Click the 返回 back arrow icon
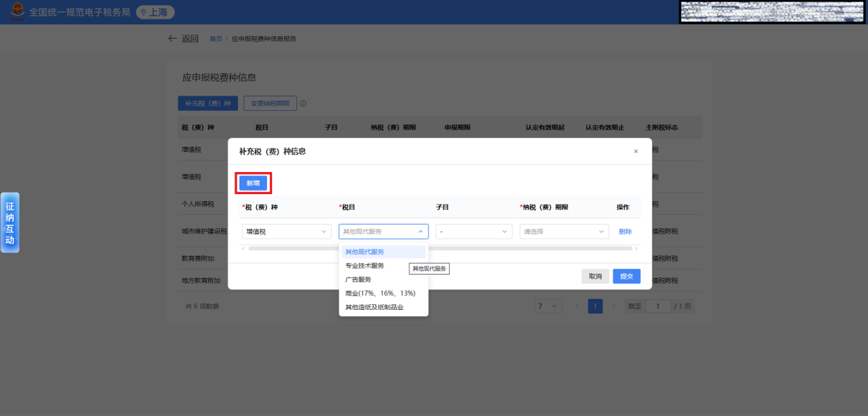 click(172, 39)
